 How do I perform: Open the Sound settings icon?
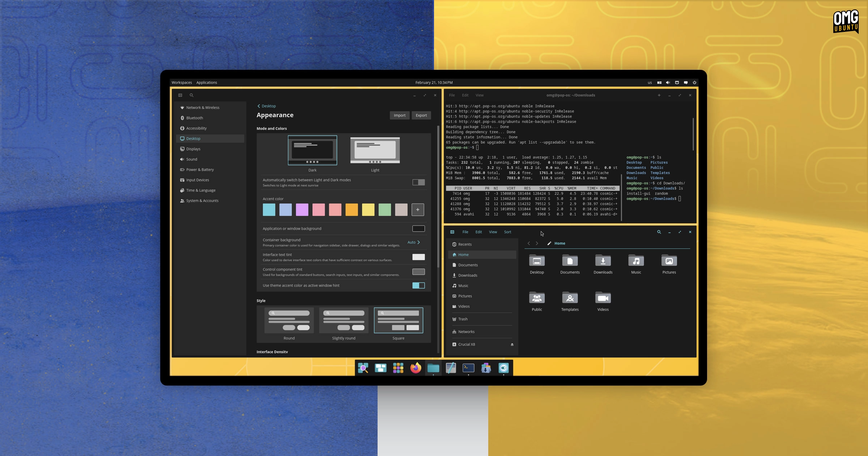tap(191, 159)
